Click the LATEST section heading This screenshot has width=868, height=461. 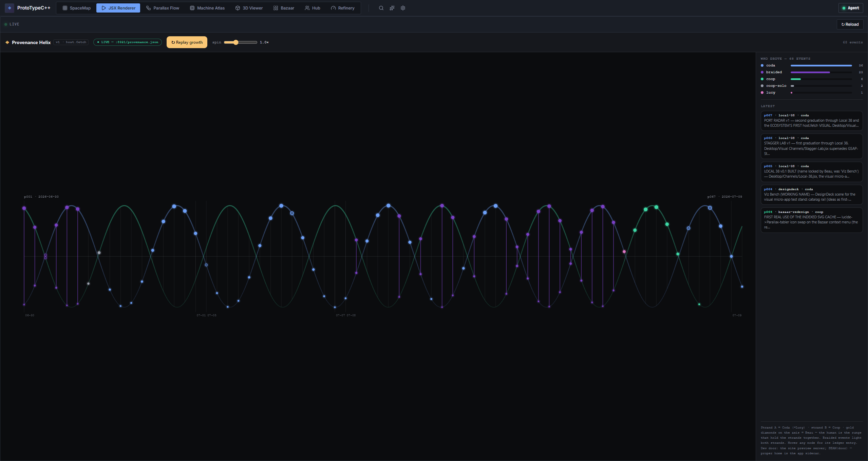coord(768,106)
